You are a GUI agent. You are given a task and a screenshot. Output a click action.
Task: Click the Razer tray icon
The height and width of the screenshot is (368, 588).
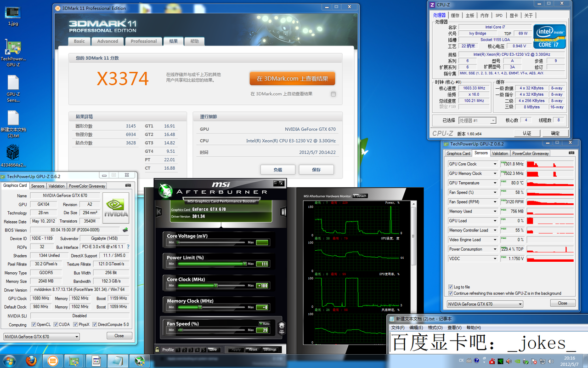coord(500,360)
